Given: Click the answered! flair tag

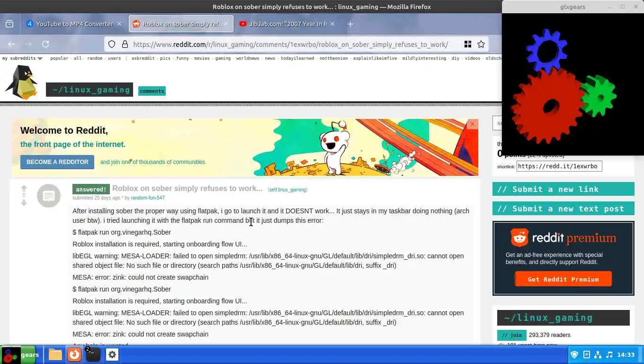Looking at the screenshot, I should 91,189.
